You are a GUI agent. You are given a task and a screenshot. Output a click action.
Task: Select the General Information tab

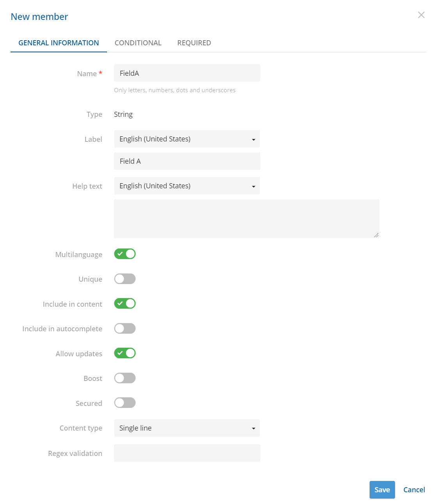[x=59, y=43]
